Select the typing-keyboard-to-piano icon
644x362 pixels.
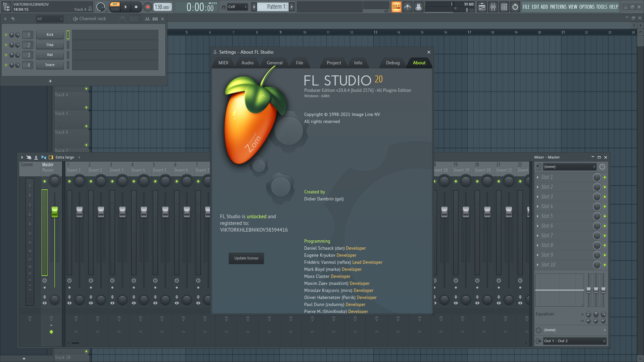click(x=396, y=7)
